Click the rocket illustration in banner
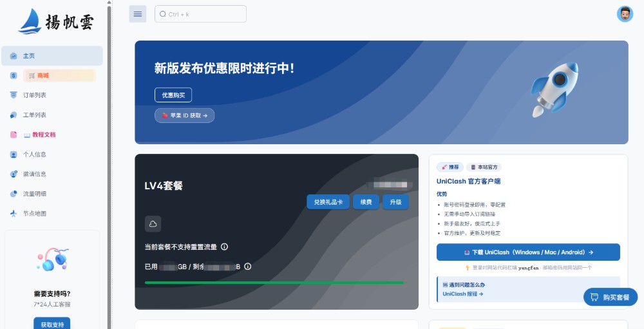Screen dimensions: 644x329 (554, 89)
